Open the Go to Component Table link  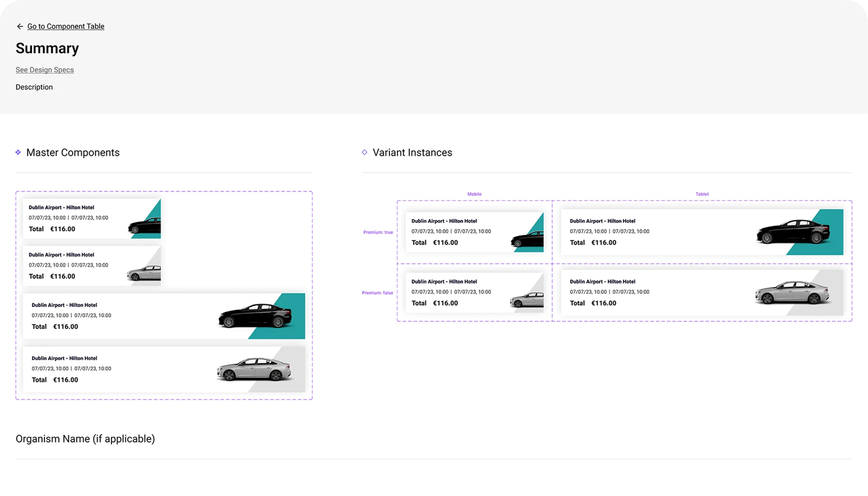[66, 27]
